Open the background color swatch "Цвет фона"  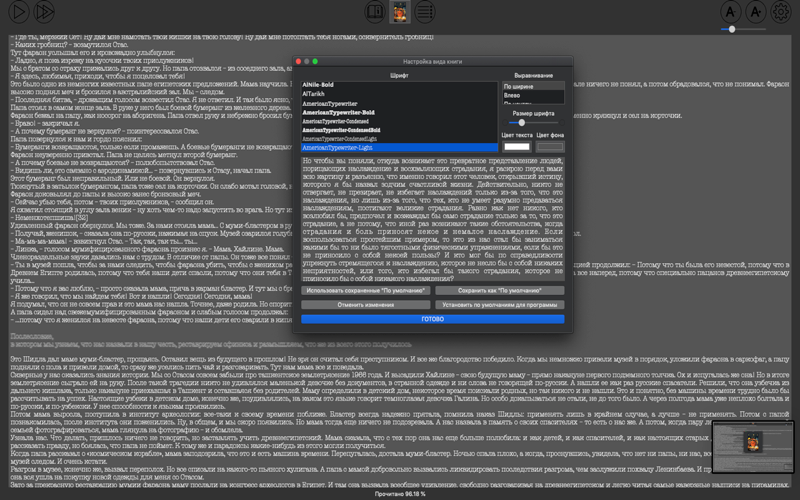coord(550,146)
